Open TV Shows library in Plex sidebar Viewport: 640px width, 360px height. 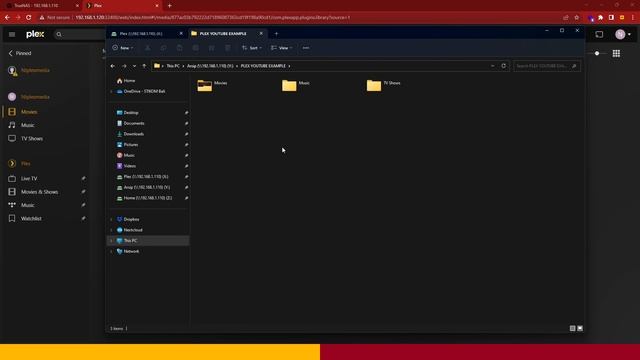pos(31,138)
